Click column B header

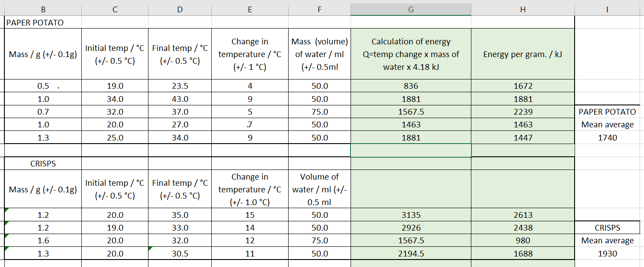click(43, 10)
